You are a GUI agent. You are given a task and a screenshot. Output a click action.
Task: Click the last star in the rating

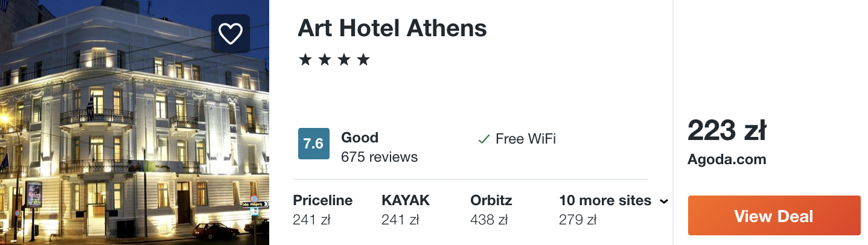[363, 60]
